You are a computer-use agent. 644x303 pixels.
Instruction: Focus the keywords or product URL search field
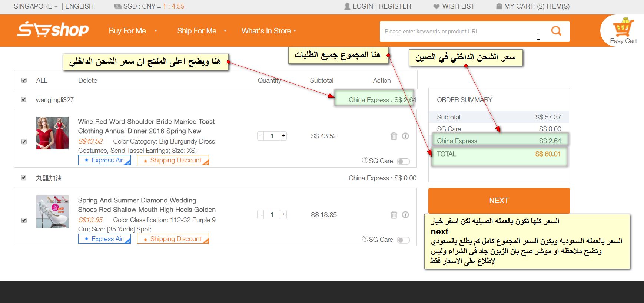coord(459,32)
